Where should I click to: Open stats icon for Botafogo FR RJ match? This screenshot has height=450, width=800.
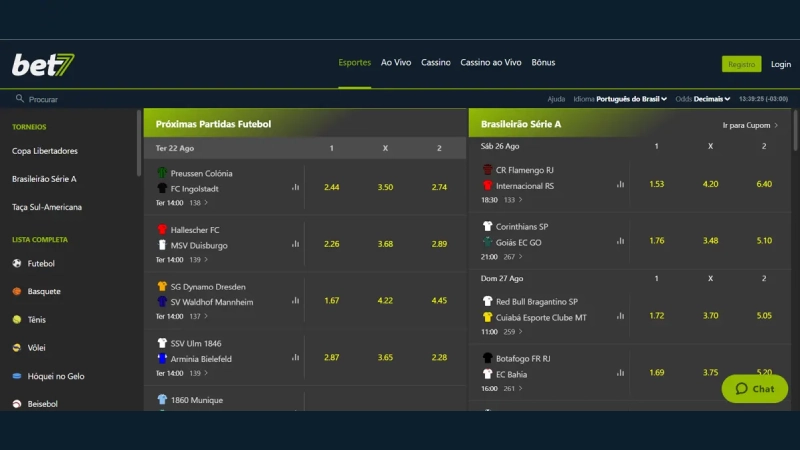click(620, 373)
